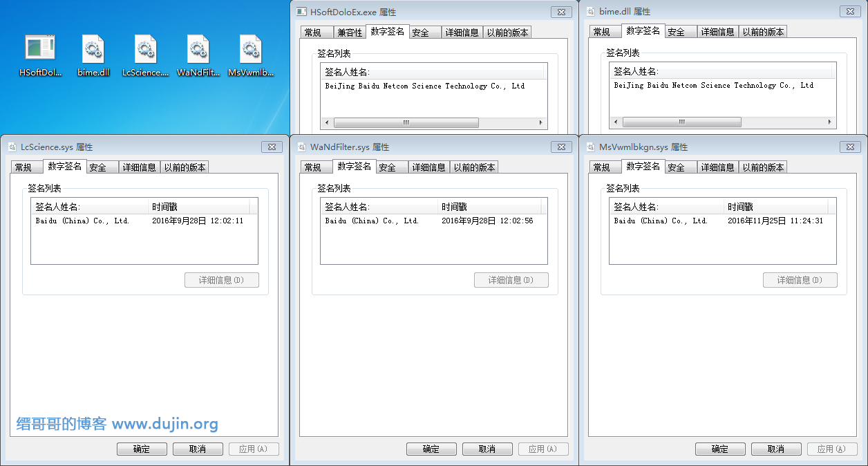Screen dimensions: 868x466
Task: Open 详细信息 tab in LcScience.sys window
Action: pos(139,167)
